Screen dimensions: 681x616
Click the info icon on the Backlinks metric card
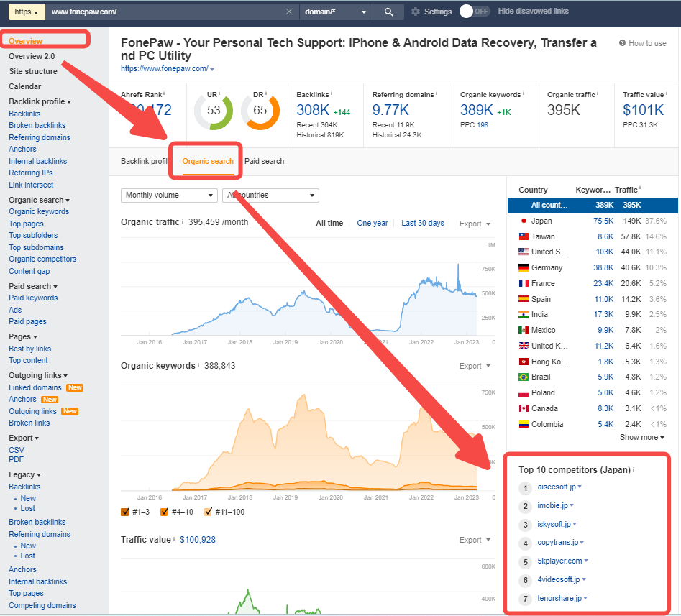pos(332,93)
